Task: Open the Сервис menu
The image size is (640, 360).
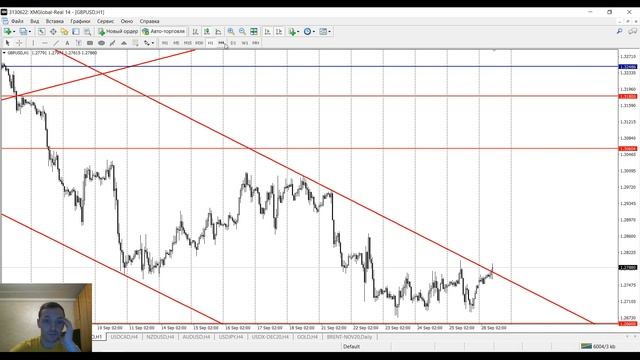Action: coord(106,21)
